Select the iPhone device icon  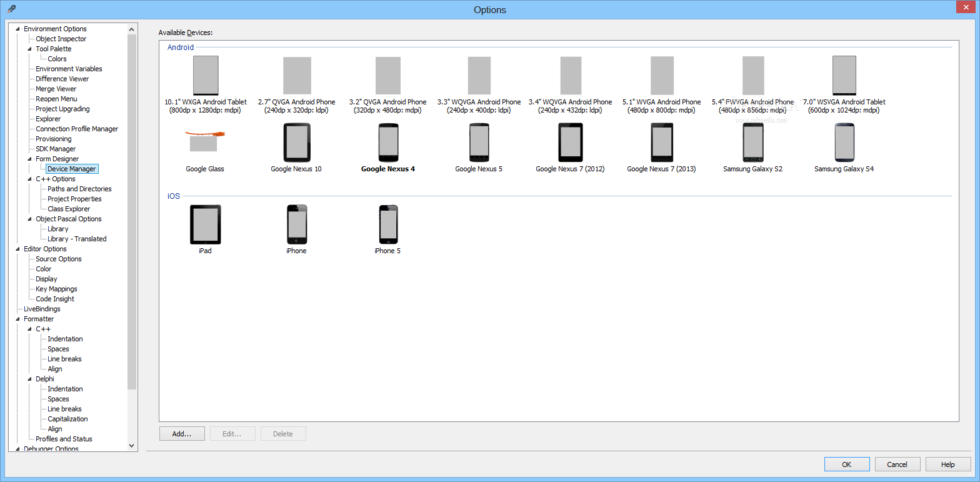[x=297, y=224]
